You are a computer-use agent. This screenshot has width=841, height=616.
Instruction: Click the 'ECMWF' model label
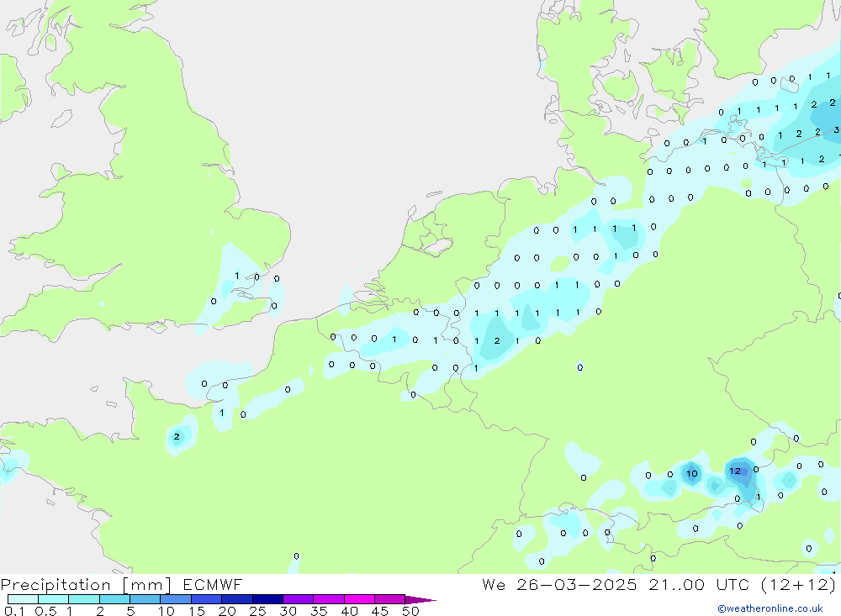tap(213, 584)
